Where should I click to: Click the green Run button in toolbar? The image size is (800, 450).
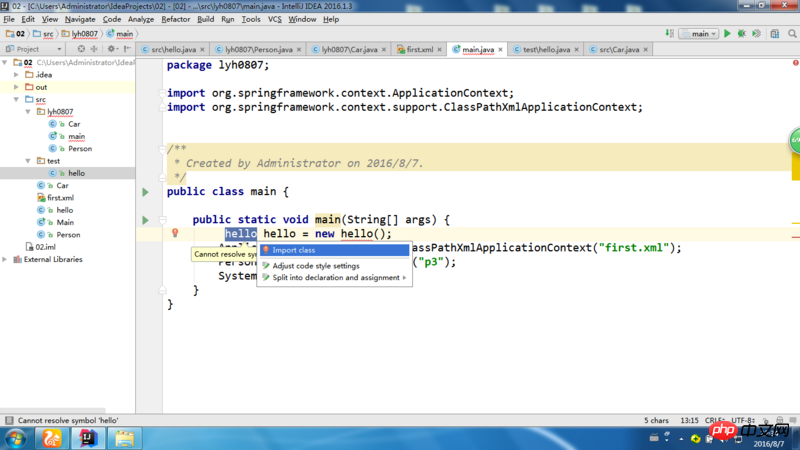[727, 34]
